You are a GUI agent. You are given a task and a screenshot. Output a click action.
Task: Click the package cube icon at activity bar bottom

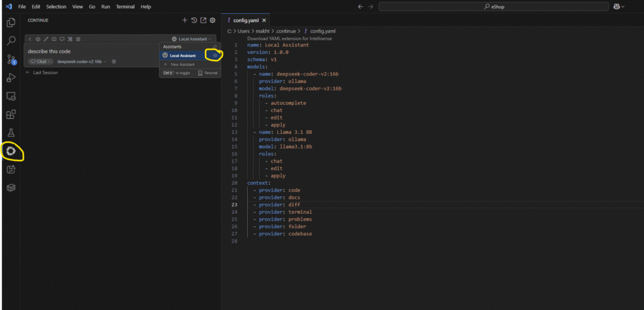click(x=11, y=187)
